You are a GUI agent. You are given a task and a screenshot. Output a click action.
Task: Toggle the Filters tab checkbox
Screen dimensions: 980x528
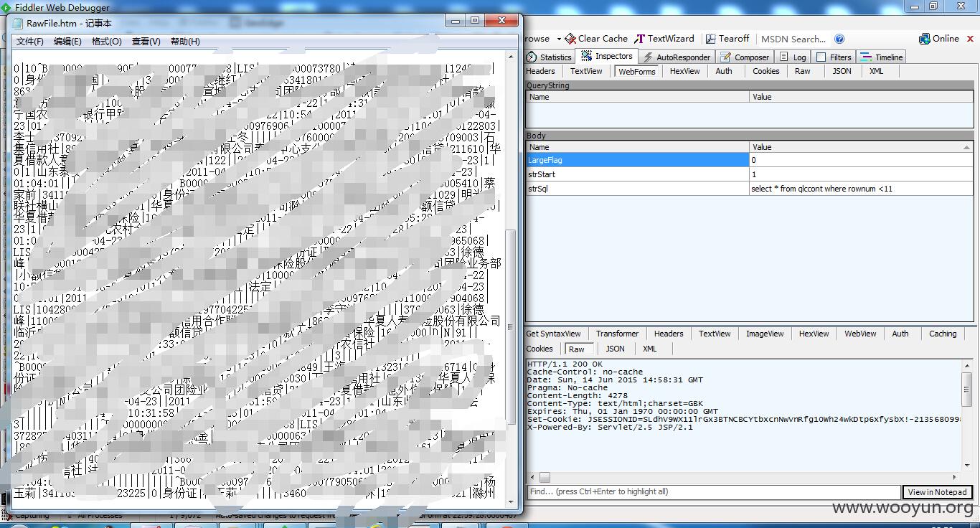coord(821,57)
